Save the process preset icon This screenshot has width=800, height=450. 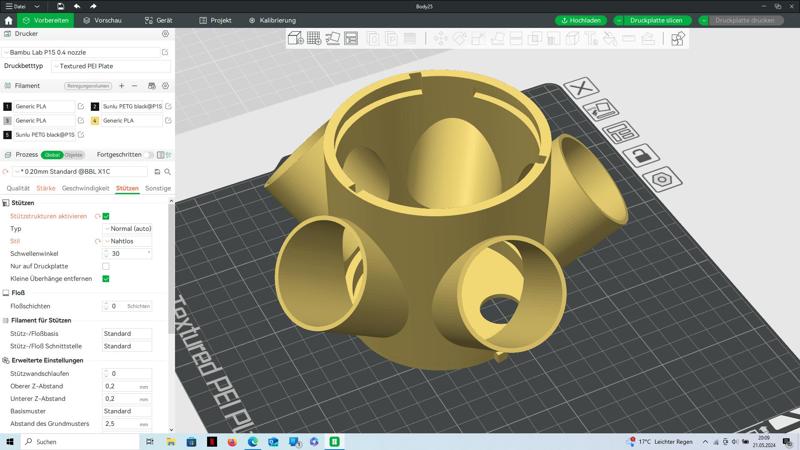(x=157, y=172)
